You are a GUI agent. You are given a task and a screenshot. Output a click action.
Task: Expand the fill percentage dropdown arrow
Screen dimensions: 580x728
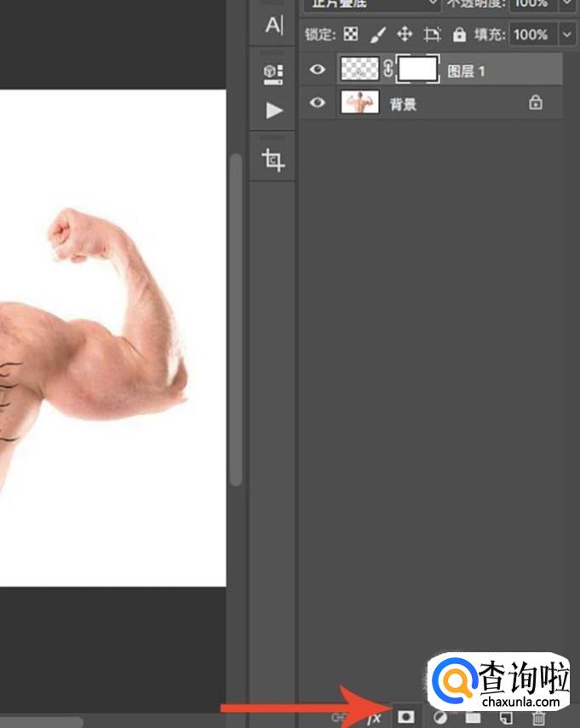click(x=568, y=35)
